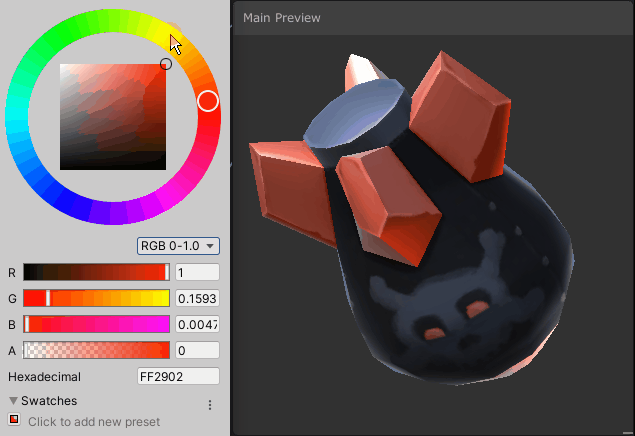Click the white hue handle on color wheel
This screenshot has height=436, width=635.
[208, 101]
